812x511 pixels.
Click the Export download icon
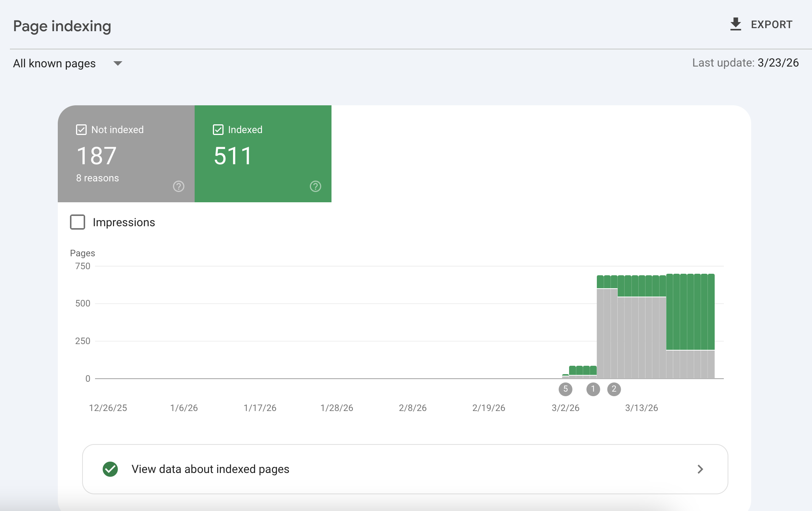tap(735, 24)
